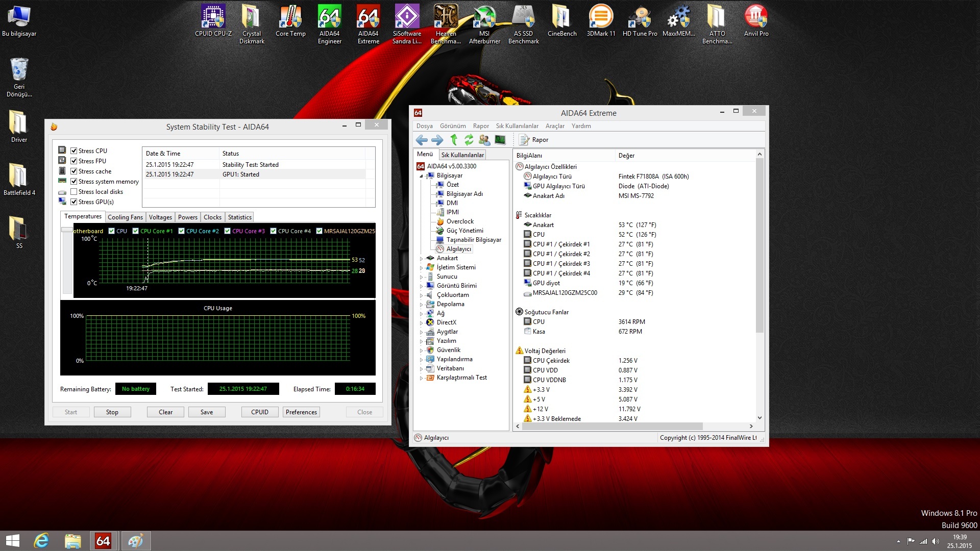Click the Clear button
The width and height of the screenshot is (980, 551).
coord(165,412)
